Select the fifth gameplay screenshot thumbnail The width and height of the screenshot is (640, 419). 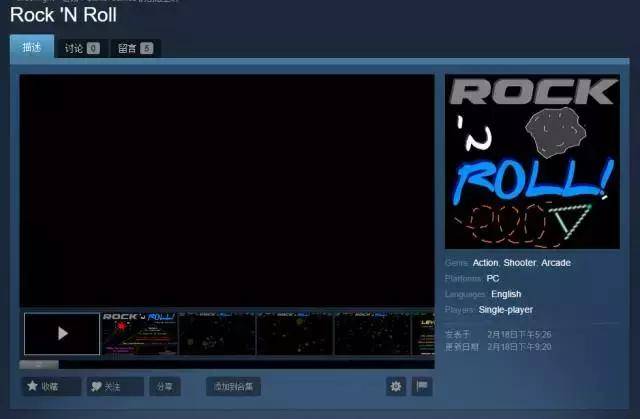coord(371,333)
